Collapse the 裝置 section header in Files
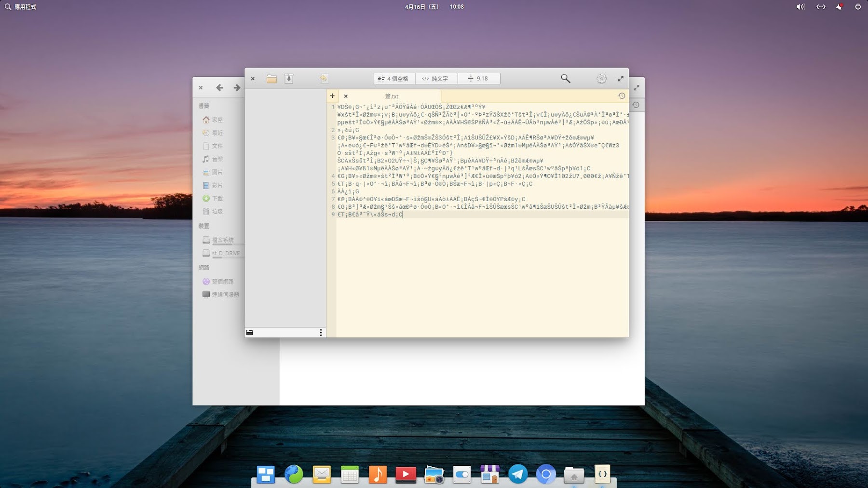Viewport: 868px width, 488px height. (204, 226)
